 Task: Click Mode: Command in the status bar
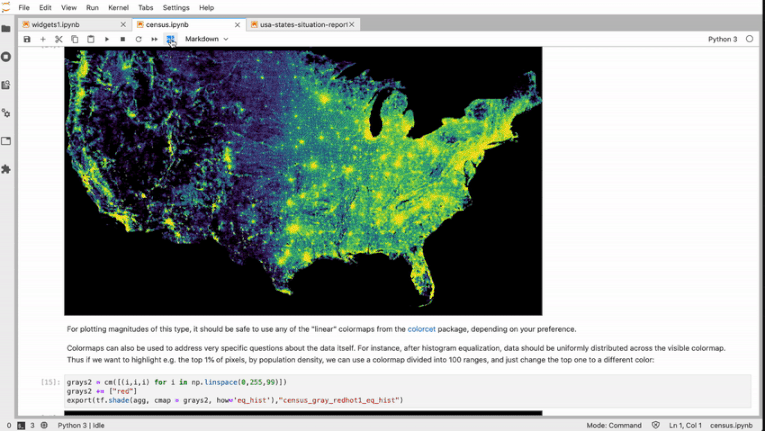614,426
